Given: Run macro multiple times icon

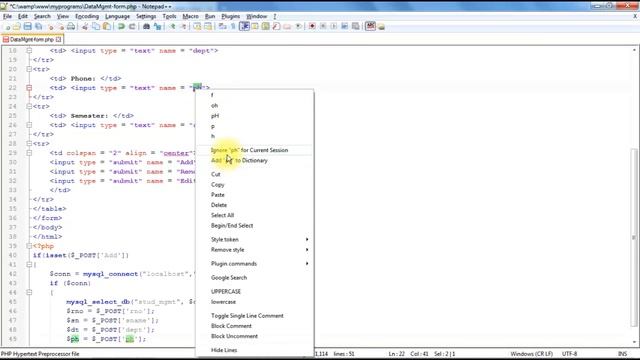Looking at the screenshot, I should coord(345,27).
